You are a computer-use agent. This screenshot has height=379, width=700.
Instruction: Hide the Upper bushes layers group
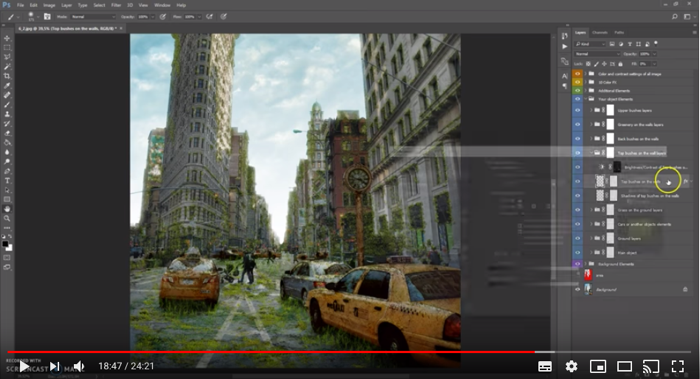click(578, 110)
